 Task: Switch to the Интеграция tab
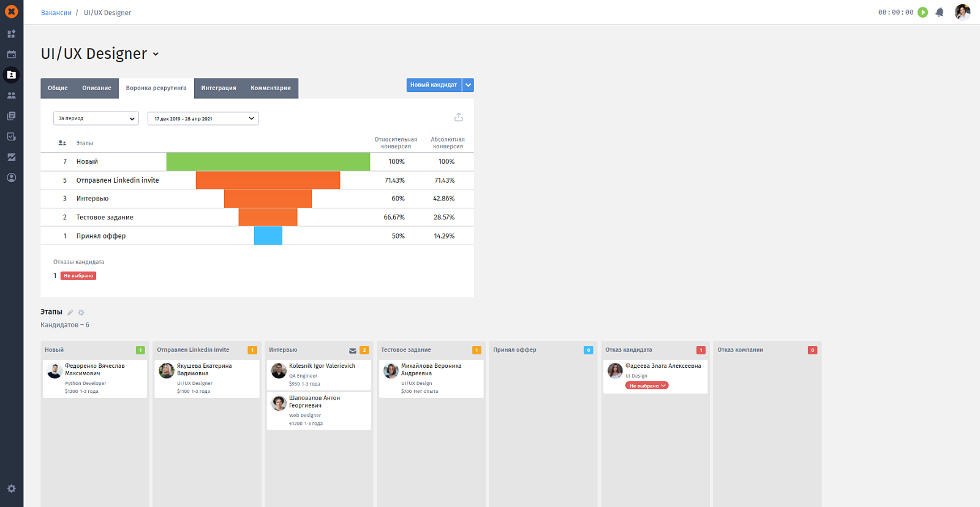[219, 88]
